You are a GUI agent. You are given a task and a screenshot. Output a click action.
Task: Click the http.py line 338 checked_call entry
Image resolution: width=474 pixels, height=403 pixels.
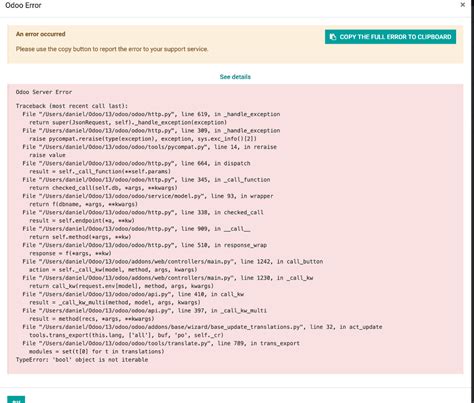pos(143,212)
